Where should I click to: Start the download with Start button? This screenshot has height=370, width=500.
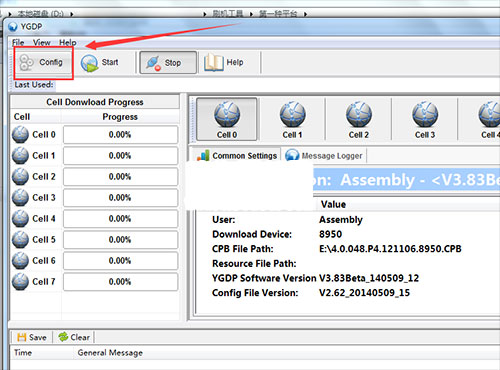point(100,63)
